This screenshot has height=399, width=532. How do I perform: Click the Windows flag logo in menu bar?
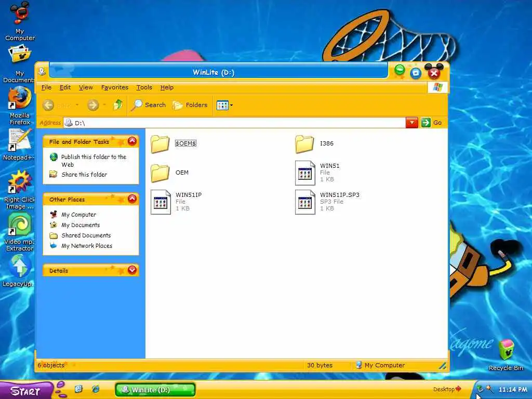click(x=437, y=87)
